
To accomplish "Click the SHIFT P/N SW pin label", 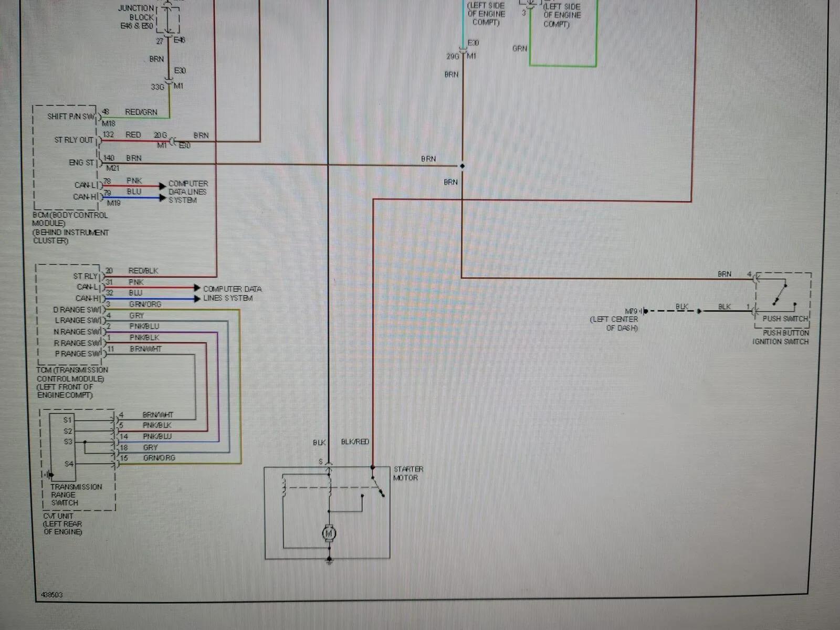I will point(71,116).
